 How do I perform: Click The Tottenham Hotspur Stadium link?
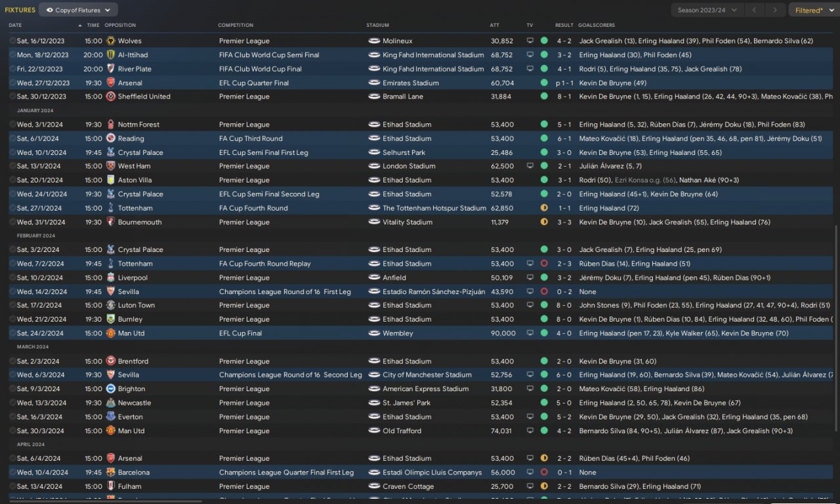(x=434, y=208)
